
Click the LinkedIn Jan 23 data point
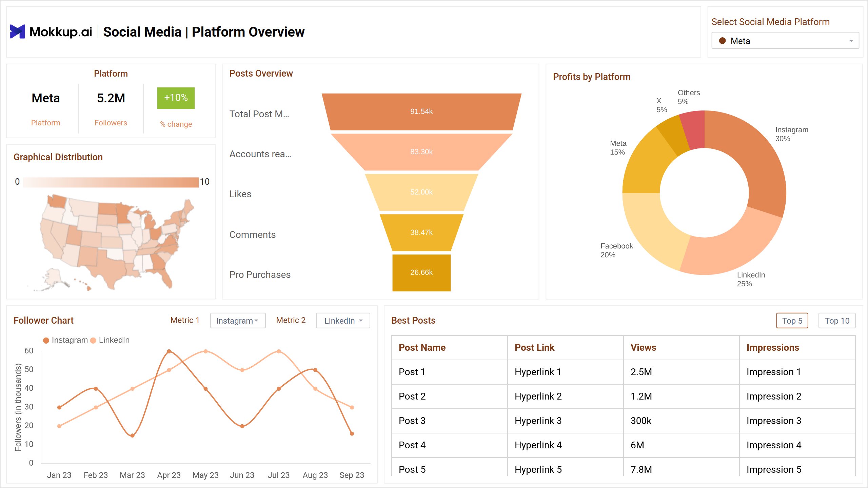pos(59,426)
